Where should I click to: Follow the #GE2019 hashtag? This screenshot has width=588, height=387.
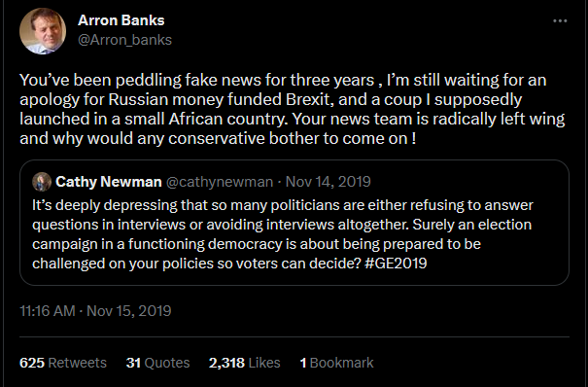[x=396, y=264]
